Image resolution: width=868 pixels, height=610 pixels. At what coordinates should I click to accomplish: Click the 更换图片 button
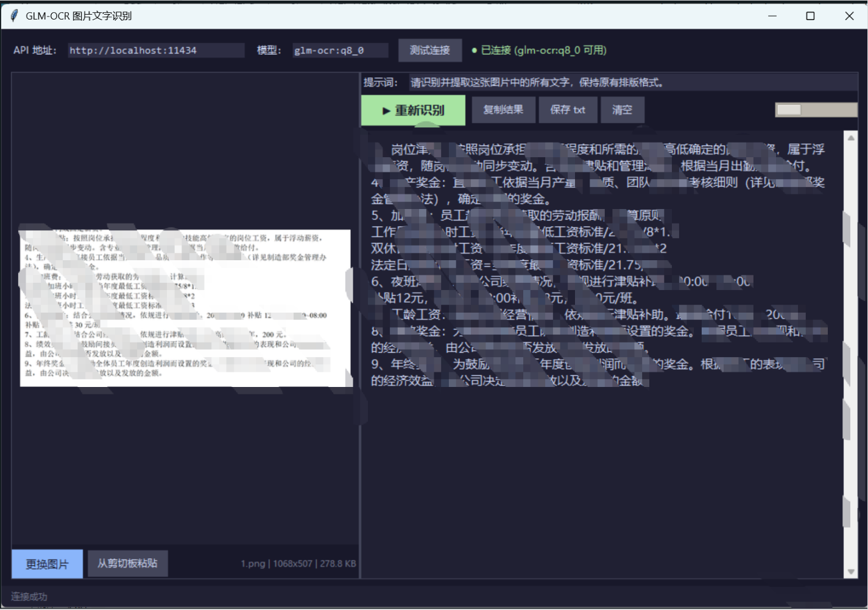47,564
